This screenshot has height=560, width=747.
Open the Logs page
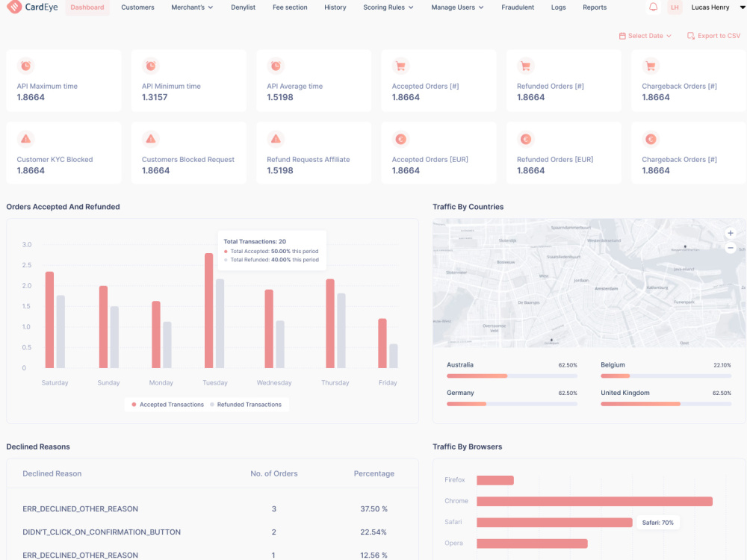(558, 7)
